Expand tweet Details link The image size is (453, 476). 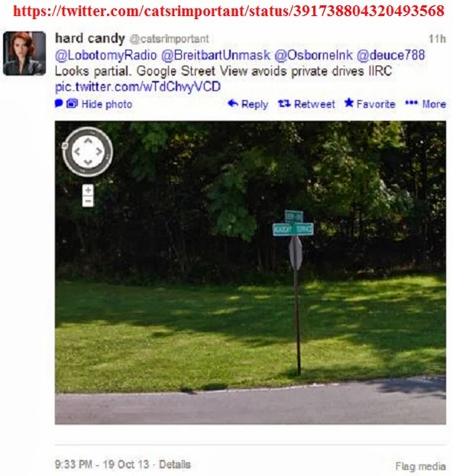tap(175, 465)
